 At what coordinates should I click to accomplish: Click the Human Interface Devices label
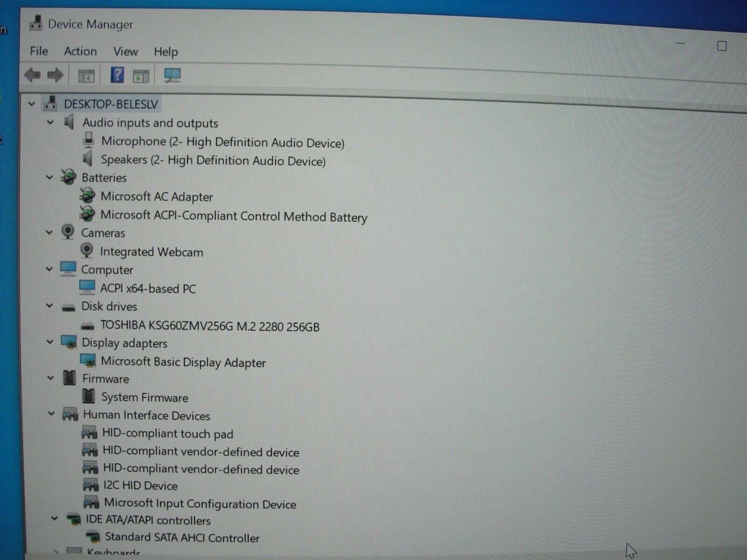click(147, 415)
